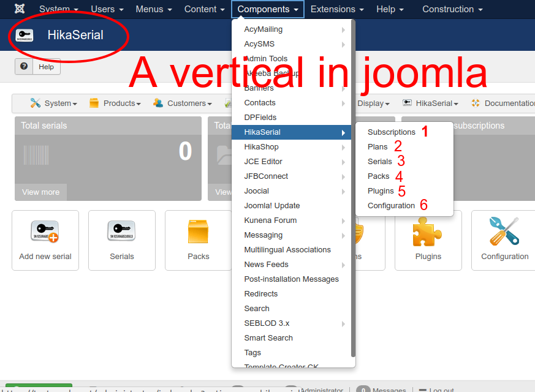This screenshot has height=392, width=535.
Task: Click the Customers people icon in the toolbar
Action: point(158,103)
